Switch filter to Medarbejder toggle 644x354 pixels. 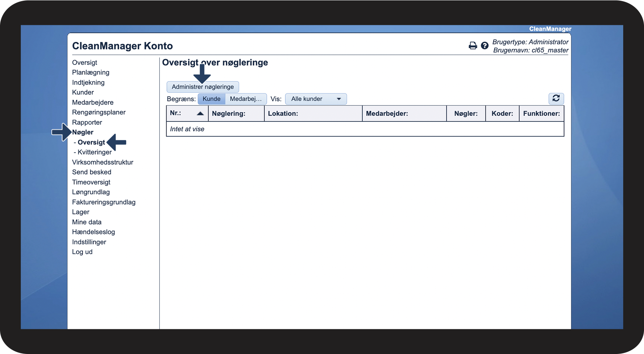coord(246,99)
